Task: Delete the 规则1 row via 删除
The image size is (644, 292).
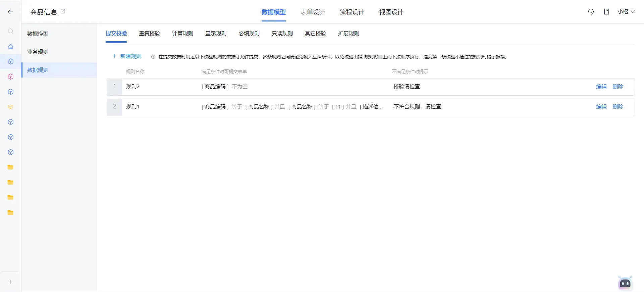Action: coord(618,107)
